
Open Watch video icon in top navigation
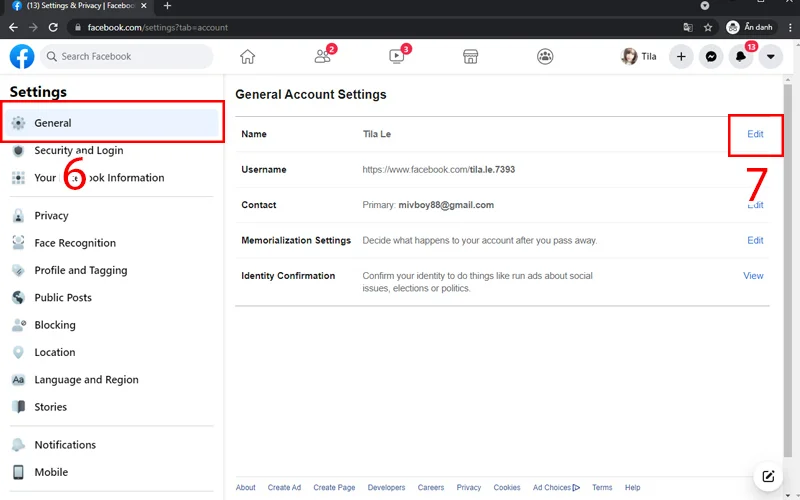(397, 57)
